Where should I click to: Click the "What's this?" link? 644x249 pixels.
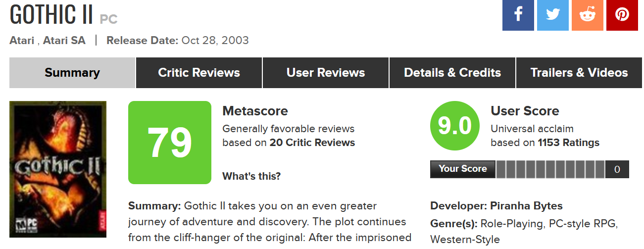(251, 176)
